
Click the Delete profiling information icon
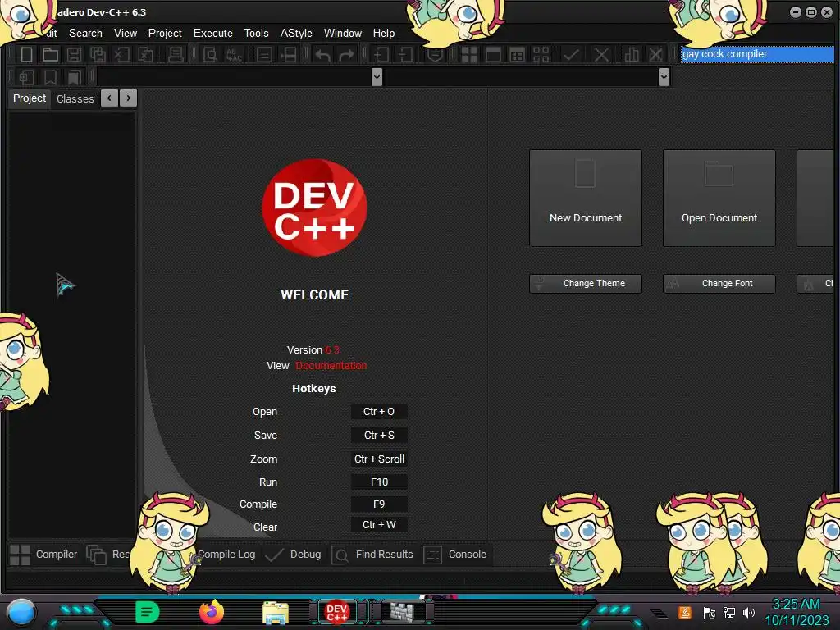coord(655,54)
